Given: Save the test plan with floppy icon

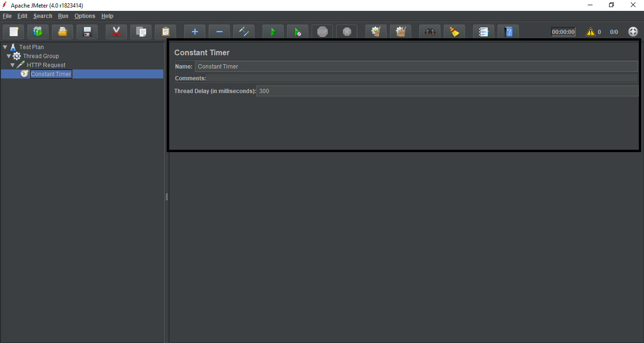Looking at the screenshot, I should pyautogui.click(x=87, y=32).
